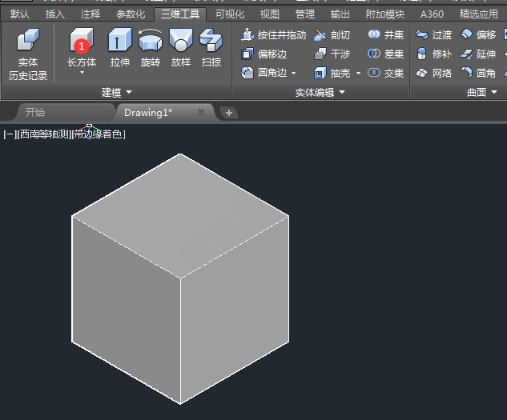This screenshot has width=507, height=420.
Task: Choose the 剖切 (Slice) tool
Action: click(321, 35)
